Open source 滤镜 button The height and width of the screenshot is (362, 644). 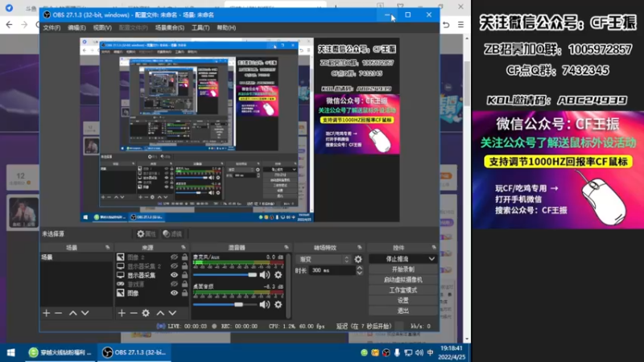(172, 233)
